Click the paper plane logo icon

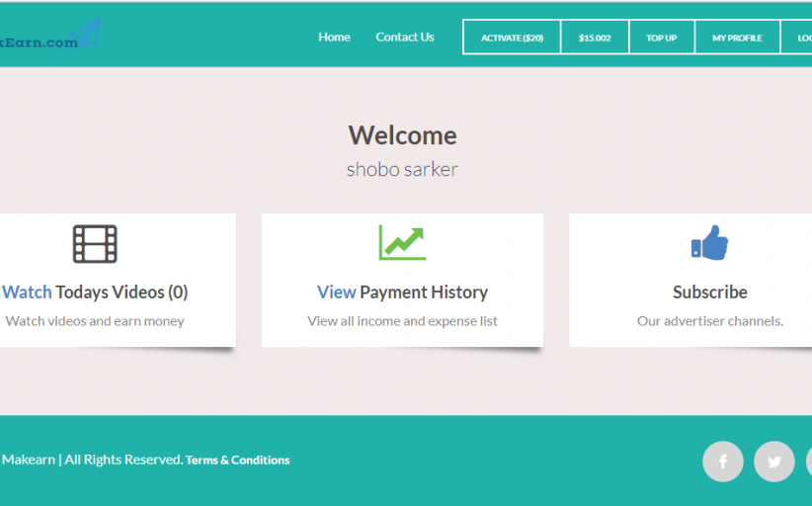tap(89, 33)
